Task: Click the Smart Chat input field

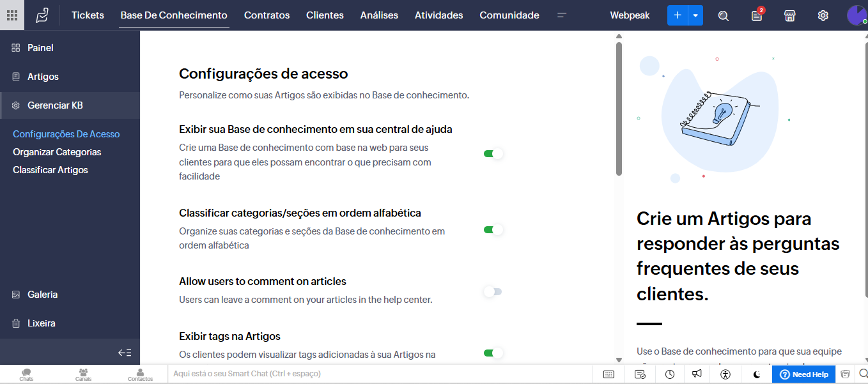Action: pyautogui.click(x=377, y=374)
